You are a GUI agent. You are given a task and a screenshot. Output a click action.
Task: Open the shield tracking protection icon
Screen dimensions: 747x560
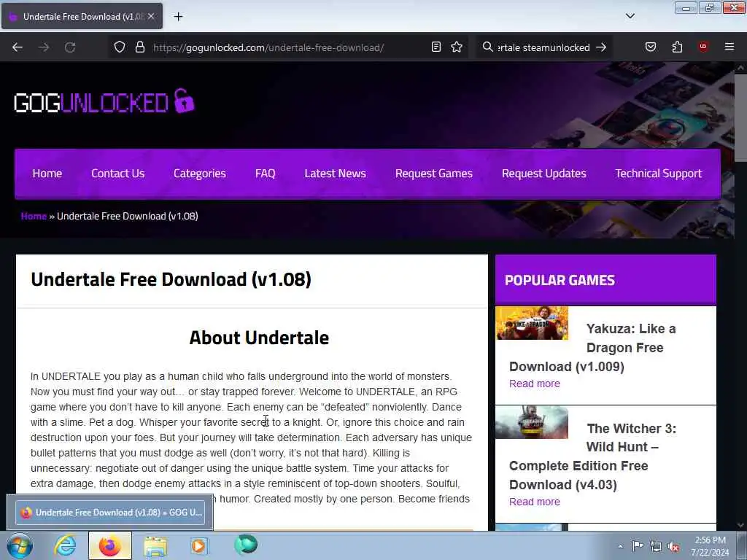click(x=120, y=47)
